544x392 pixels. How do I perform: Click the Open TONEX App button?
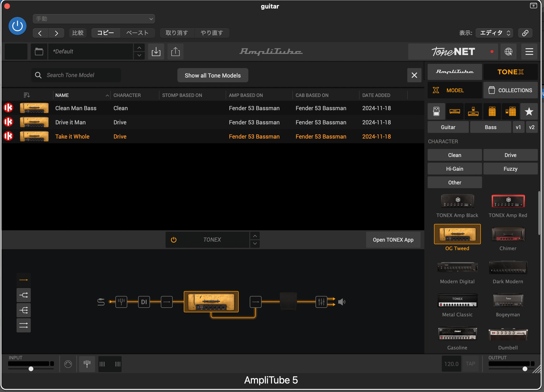[x=393, y=240]
